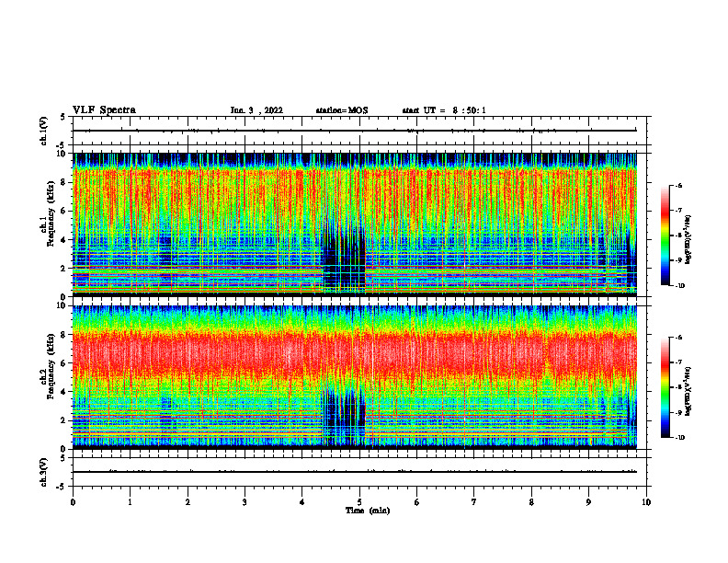Click the "-6" label on ch.1 colorbar

tap(678, 185)
